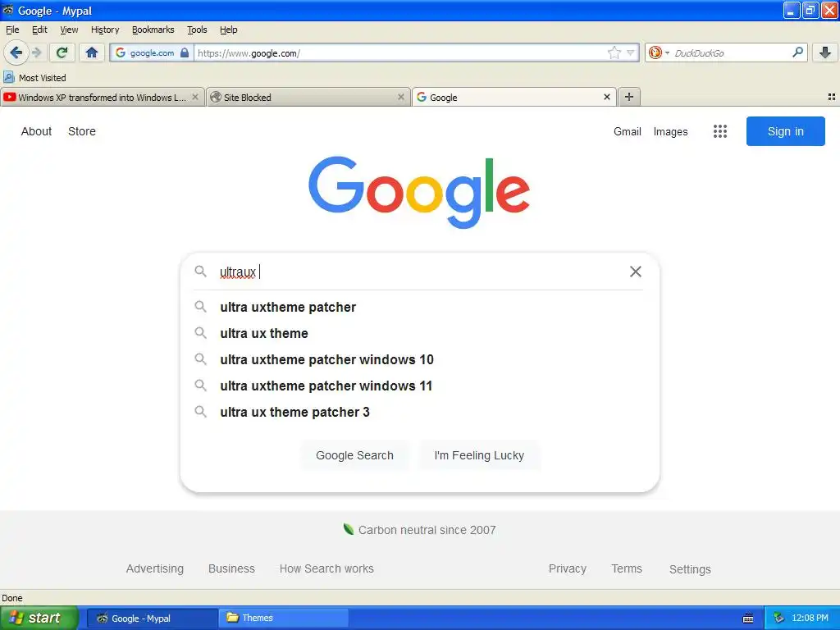Open the Google apps grid icon
Image resolution: width=840 pixels, height=630 pixels.
(720, 131)
